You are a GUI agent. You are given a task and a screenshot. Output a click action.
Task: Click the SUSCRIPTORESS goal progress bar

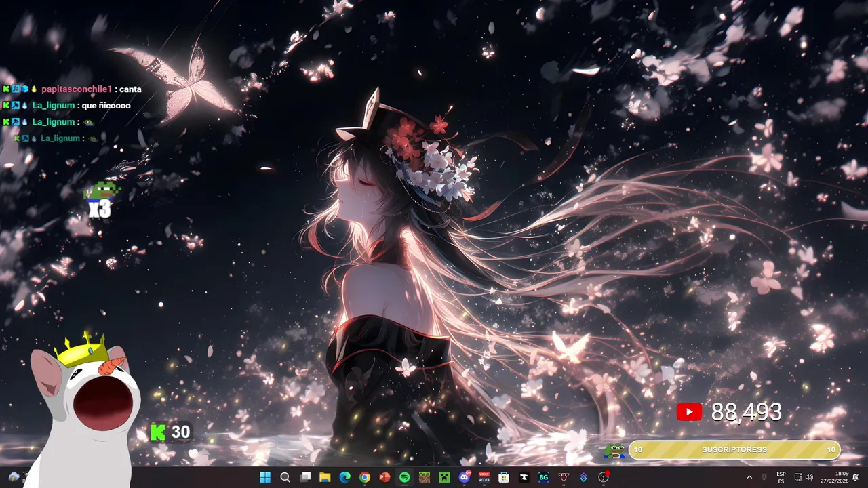coord(734,449)
